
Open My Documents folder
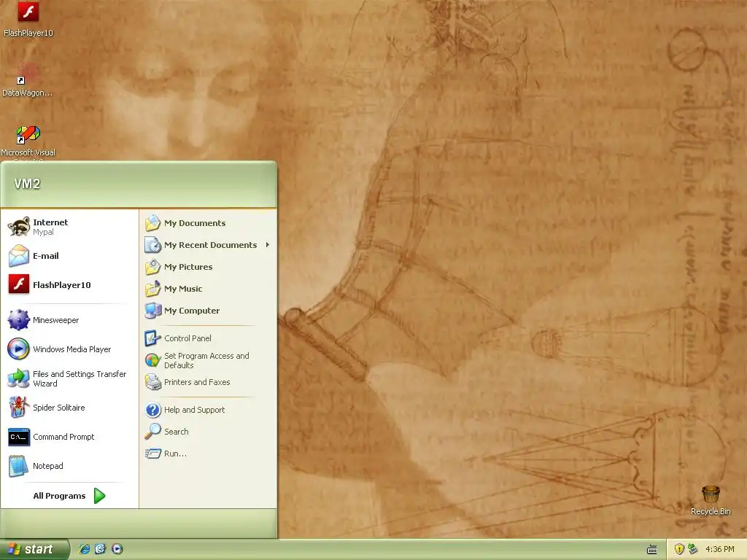tap(208, 223)
